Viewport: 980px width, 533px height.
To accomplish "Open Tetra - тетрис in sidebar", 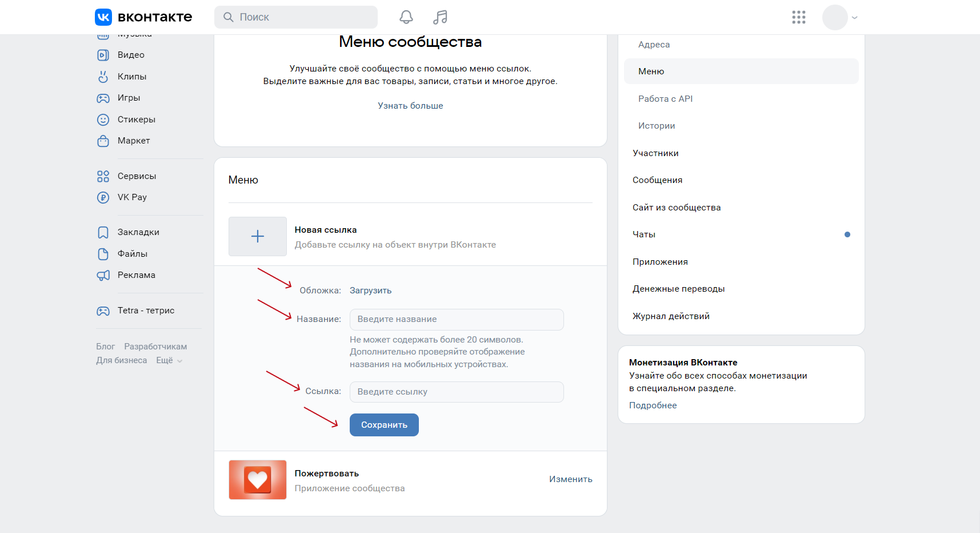I will (x=146, y=311).
